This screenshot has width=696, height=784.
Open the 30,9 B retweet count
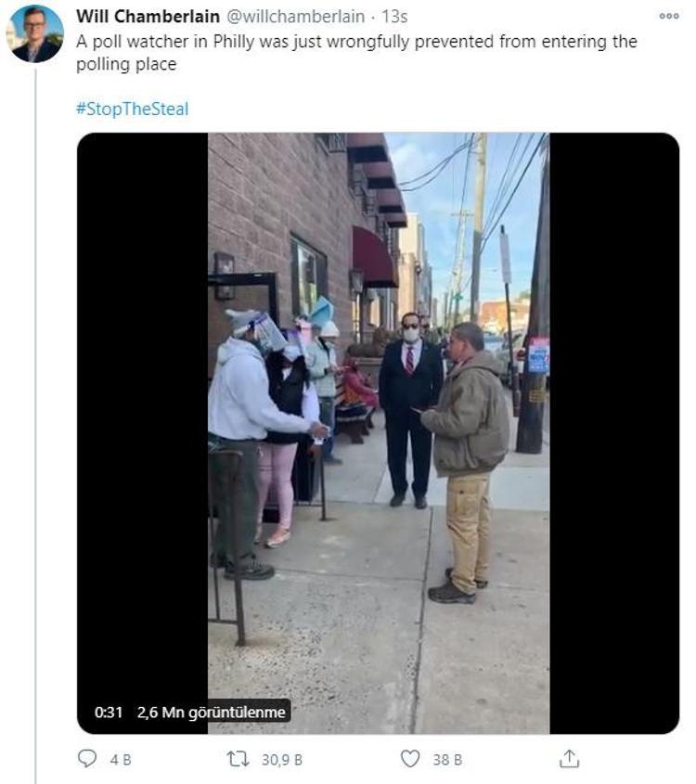tap(282, 760)
